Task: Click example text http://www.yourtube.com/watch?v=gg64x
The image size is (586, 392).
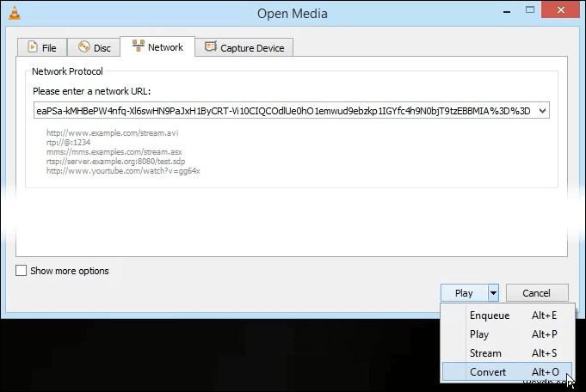Action: 123,171
